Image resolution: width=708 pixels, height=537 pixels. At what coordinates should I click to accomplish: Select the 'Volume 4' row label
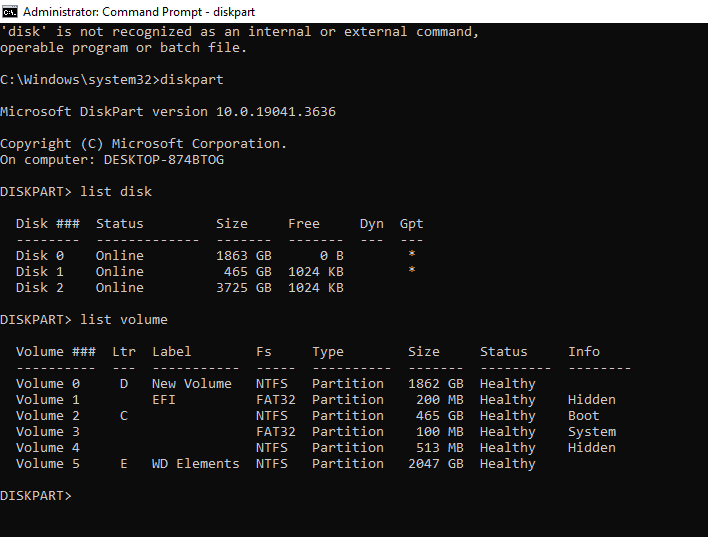point(48,448)
